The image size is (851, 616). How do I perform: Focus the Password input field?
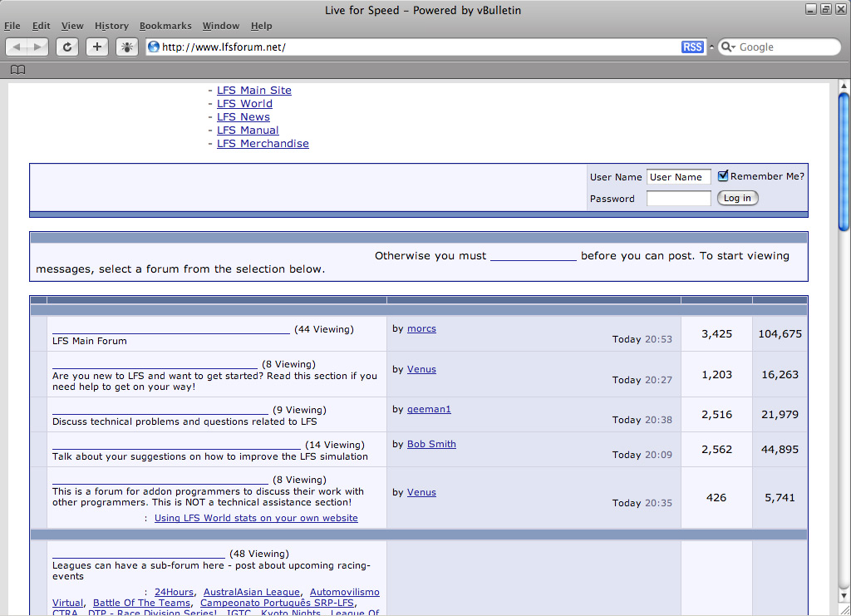678,199
